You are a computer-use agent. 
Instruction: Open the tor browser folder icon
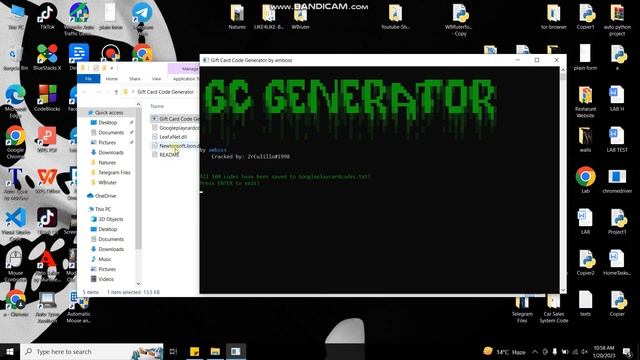click(x=553, y=16)
